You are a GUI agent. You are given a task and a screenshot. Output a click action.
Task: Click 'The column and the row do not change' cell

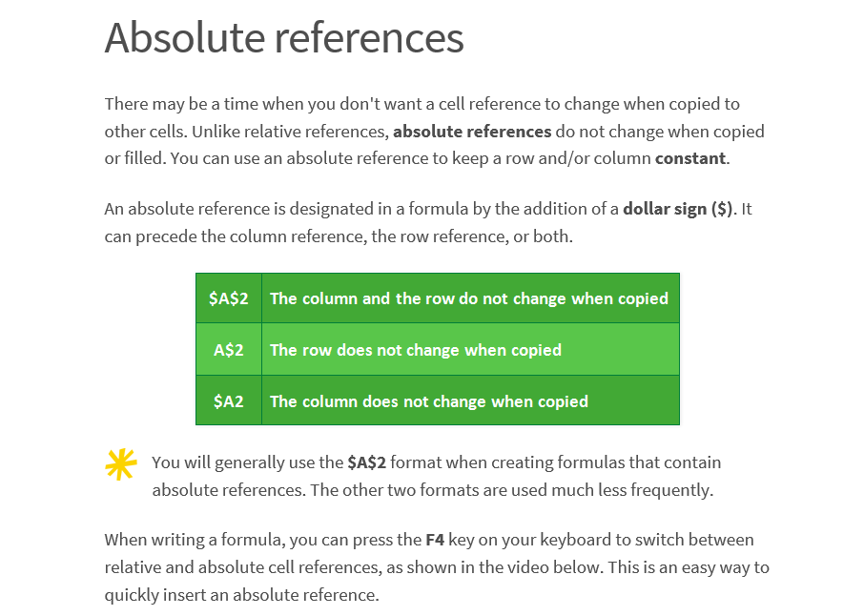pyautogui.click(x=470, y=298)
